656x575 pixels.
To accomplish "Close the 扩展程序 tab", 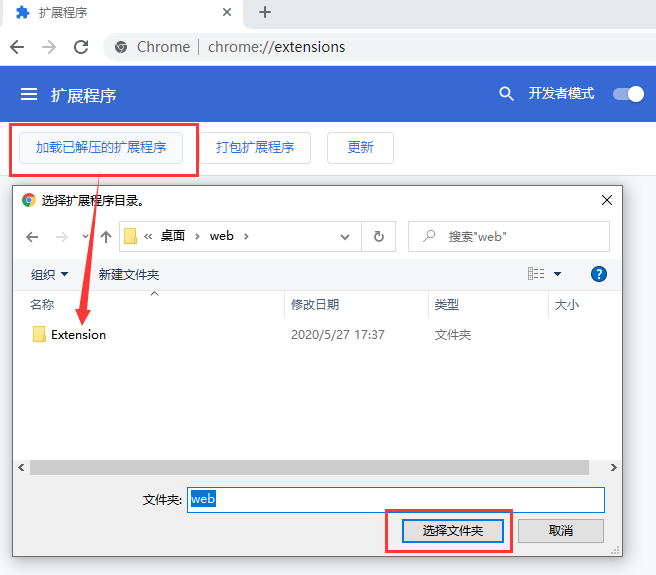I will (x=227, y=12).
